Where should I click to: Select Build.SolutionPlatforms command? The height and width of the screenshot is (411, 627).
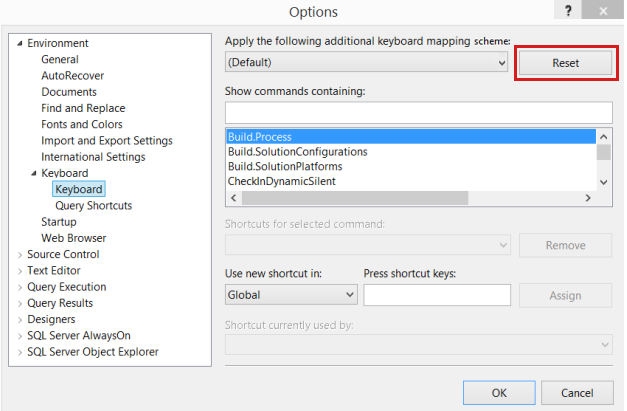coord(411,166)
